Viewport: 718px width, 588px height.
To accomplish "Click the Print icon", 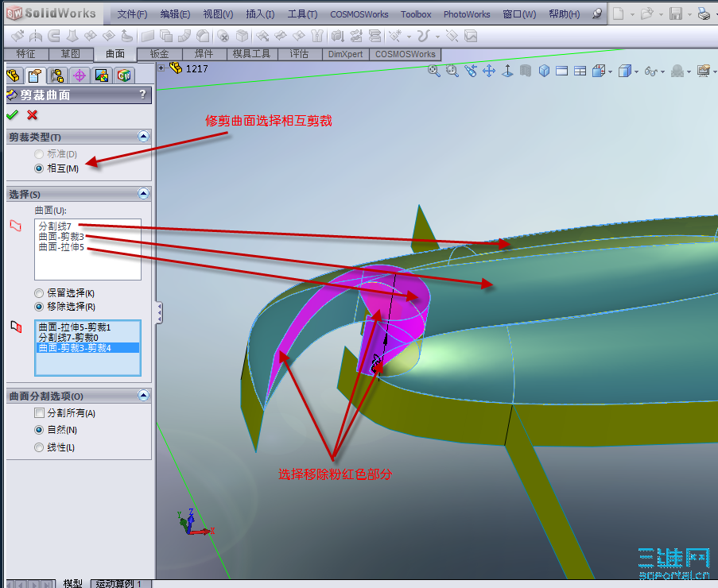I will tap(704, 14).
